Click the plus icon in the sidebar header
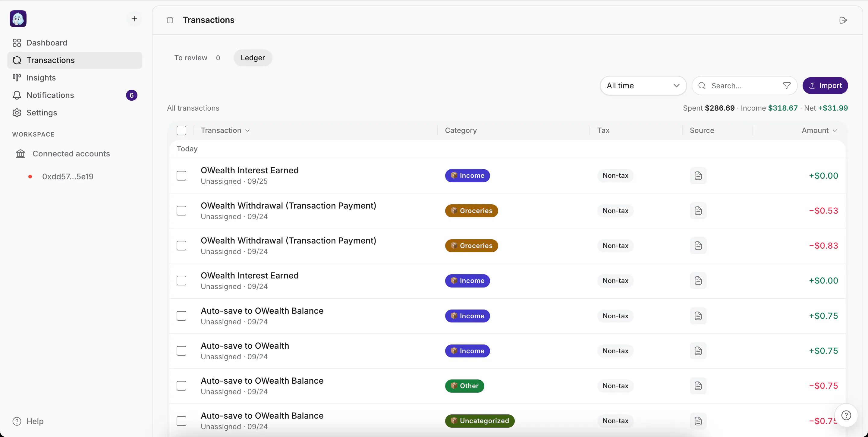 [134, 19]
